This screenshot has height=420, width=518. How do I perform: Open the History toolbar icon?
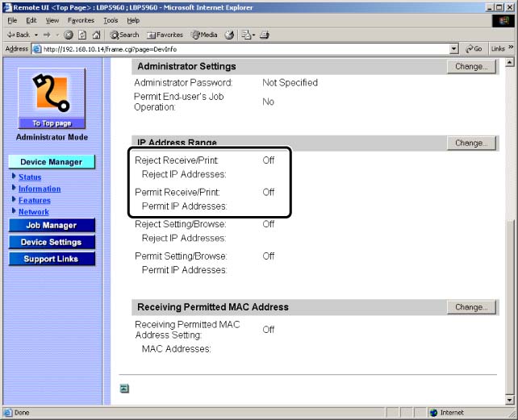coord(229,35)
